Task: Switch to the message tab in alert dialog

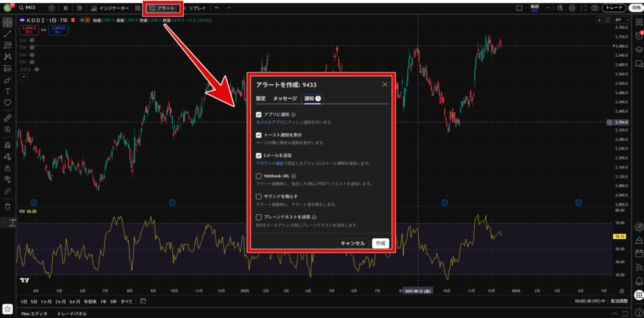Action: (x=284, y=99)
